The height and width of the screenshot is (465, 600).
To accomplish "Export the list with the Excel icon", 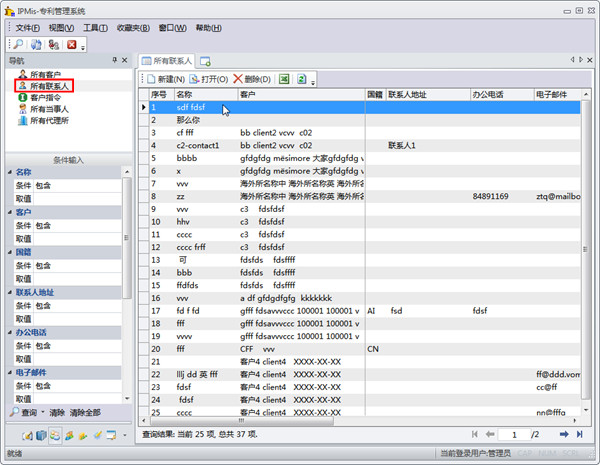I will 284,79.
